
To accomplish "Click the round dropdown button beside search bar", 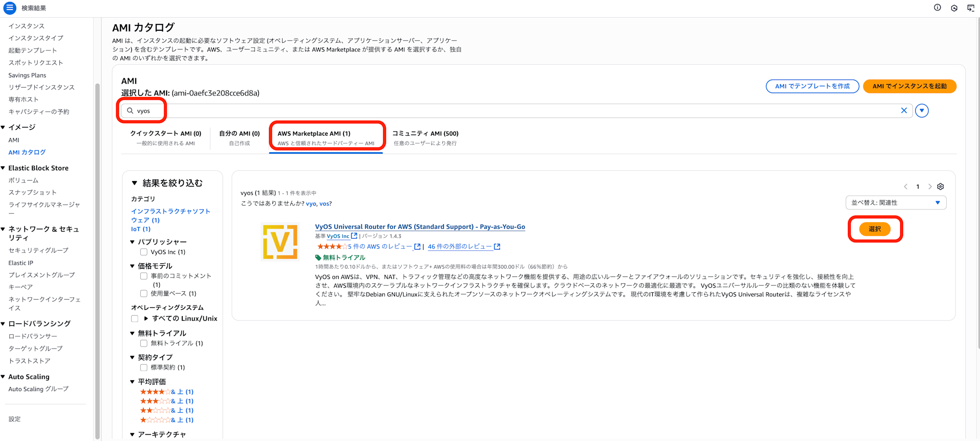I will click(922, 111).
